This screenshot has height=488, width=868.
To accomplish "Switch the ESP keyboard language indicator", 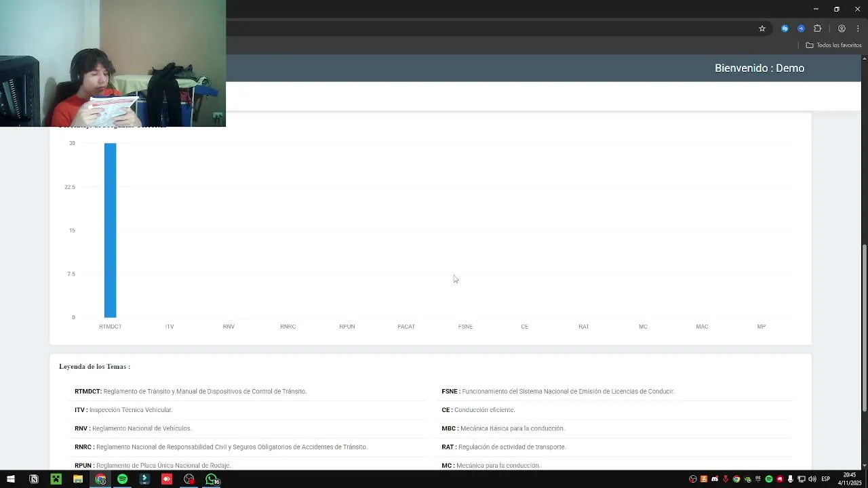I will [826, 479].
